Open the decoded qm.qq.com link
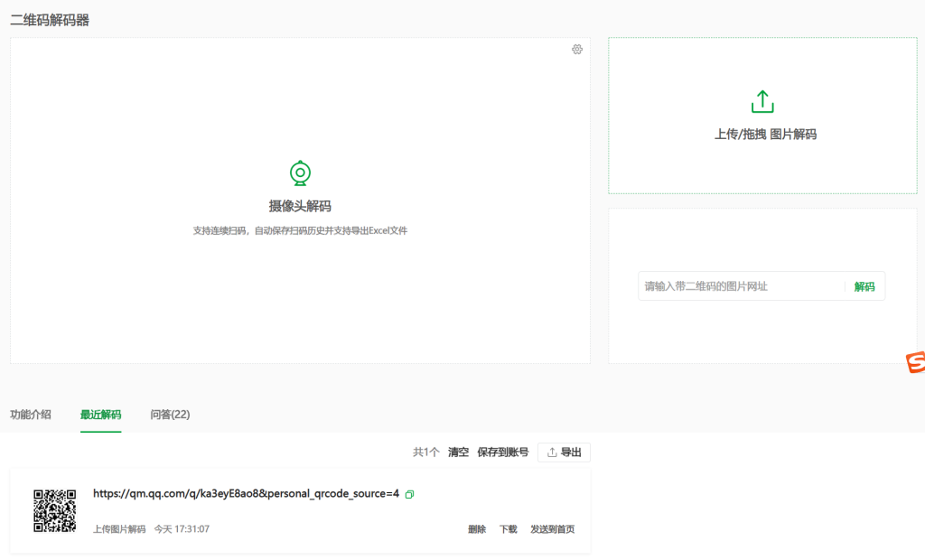925x560 pixels. click(246, 494)
